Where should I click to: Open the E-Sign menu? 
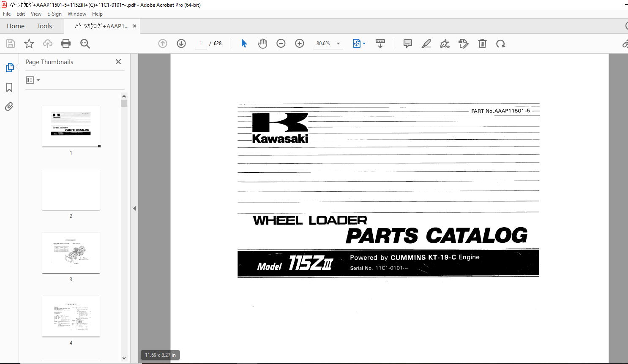55,14
